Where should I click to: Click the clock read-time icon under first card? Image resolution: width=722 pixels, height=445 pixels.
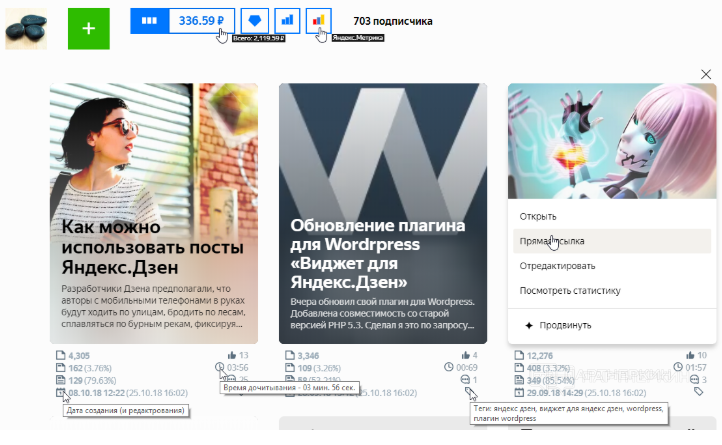coord(219,367)
